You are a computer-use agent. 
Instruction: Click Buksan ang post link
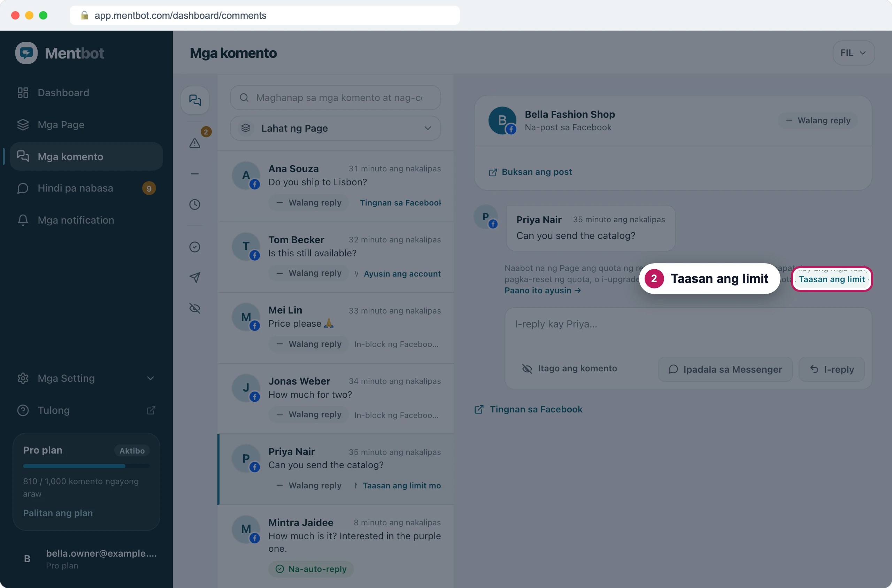coord(530,172)
